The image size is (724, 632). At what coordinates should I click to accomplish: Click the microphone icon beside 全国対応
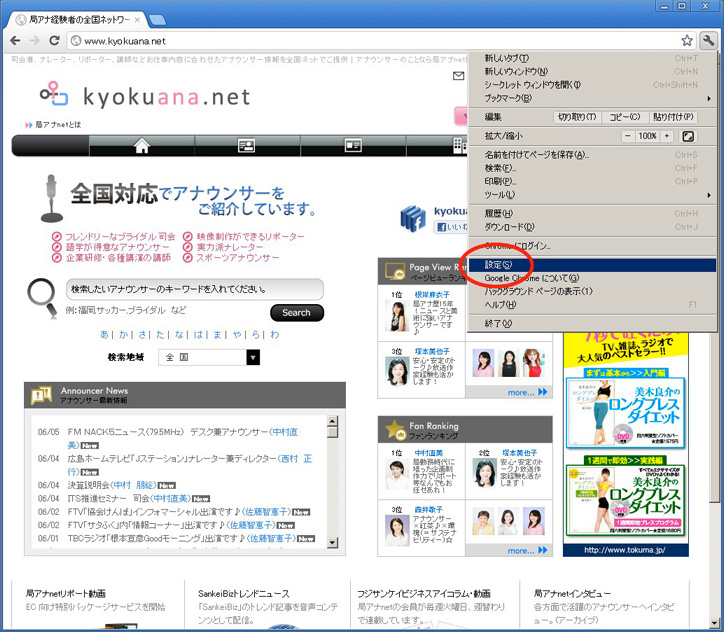pyautogui.click(x=51, y=199)
